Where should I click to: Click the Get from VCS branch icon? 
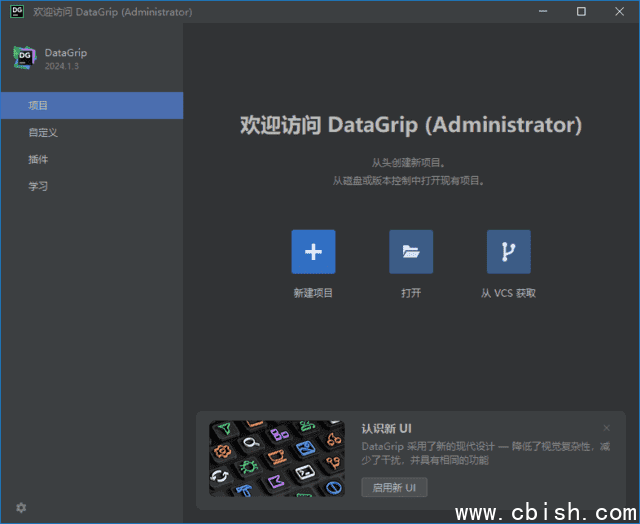[x=509, y=252]
